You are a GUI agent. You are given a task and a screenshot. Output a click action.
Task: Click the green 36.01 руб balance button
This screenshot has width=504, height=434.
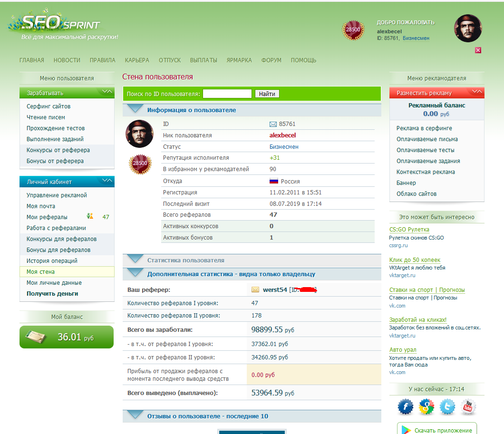click(67, 337)
